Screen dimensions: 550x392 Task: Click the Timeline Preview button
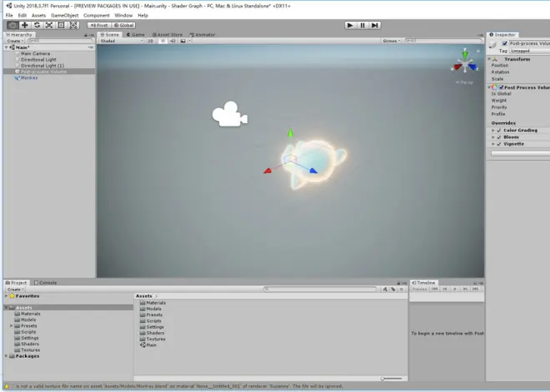point(419,289)
